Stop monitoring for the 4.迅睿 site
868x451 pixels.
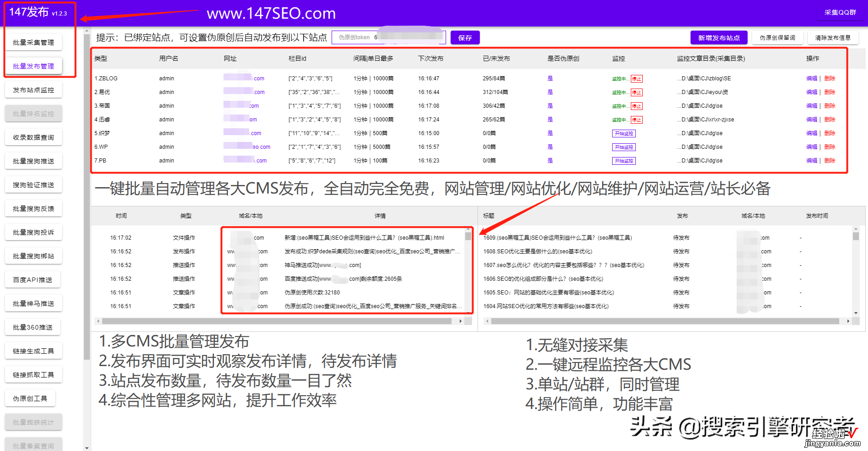point(637,120)
